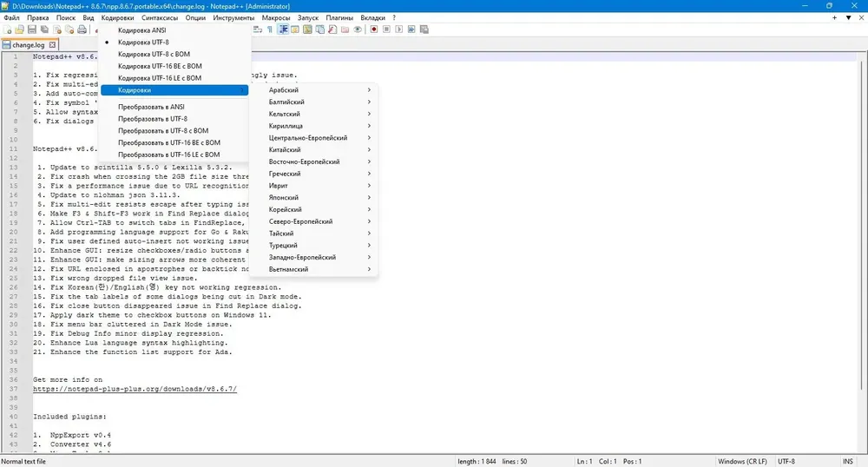The width and height of the screenshot is (868, 467).
Task: Expand the Греческий encoding submenu
Action: pyautogui.click(x=314, y=174)
